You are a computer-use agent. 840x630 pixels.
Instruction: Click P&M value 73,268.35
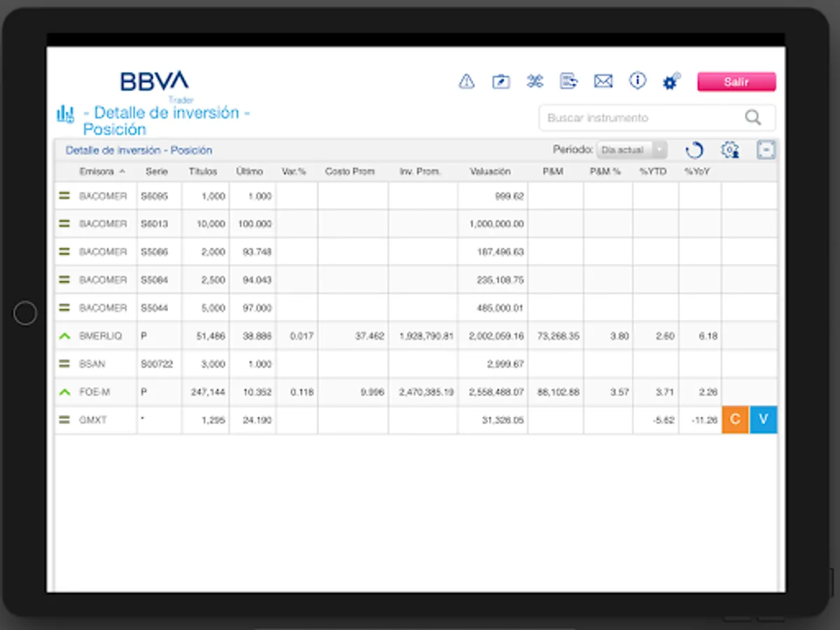pos(558,336)
